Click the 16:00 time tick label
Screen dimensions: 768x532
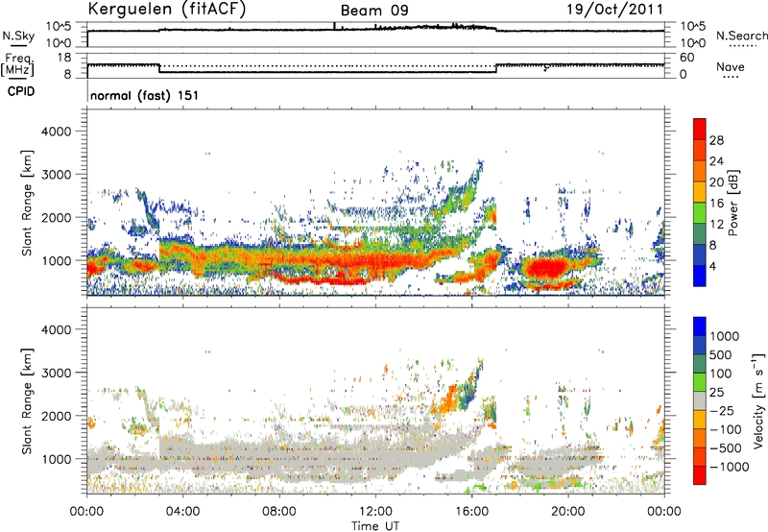471,512
